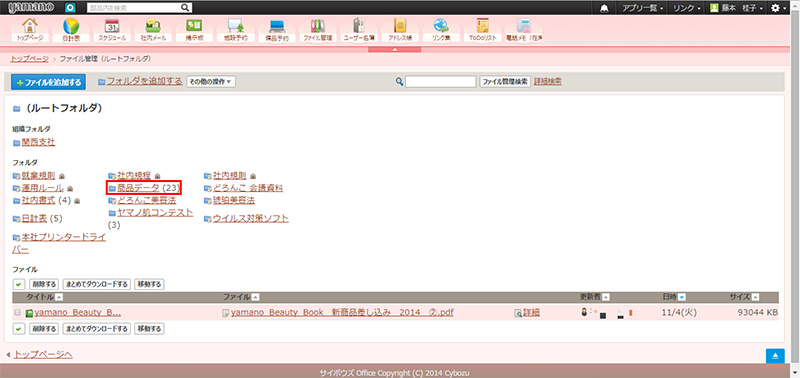Open the 社内書式 folder

click(38, 200)
